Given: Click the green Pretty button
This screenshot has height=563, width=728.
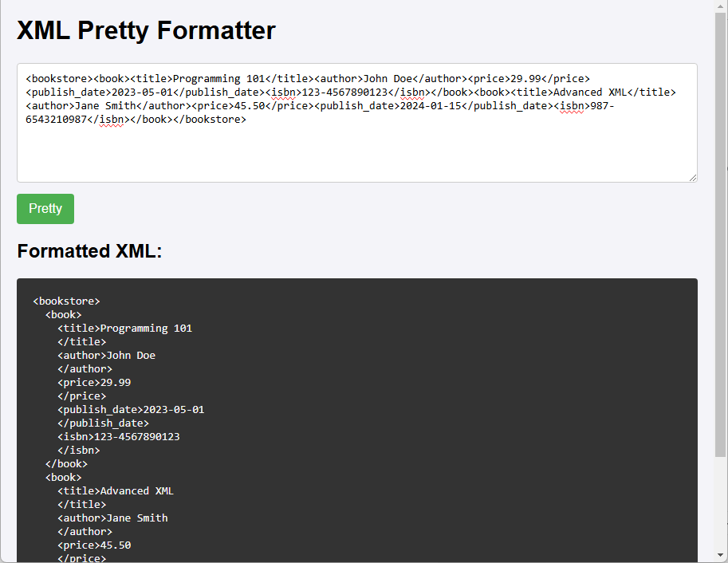Looking at the screenshot, I should click(45, 209).
